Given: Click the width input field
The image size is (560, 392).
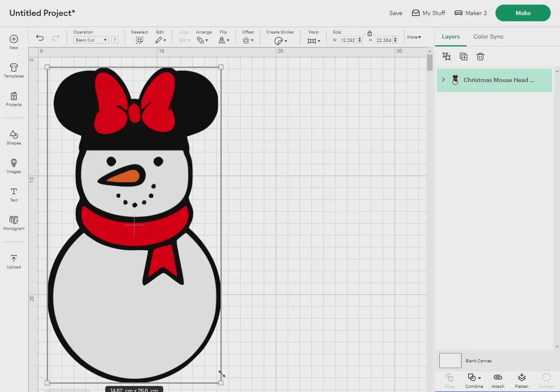Looking at the screenshot, I should pyautogui.click(x=348, y=40).
